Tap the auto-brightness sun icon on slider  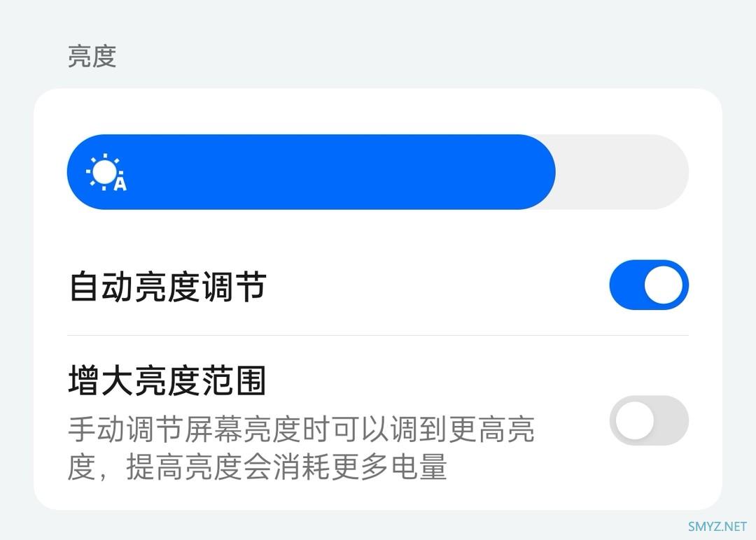104,172
